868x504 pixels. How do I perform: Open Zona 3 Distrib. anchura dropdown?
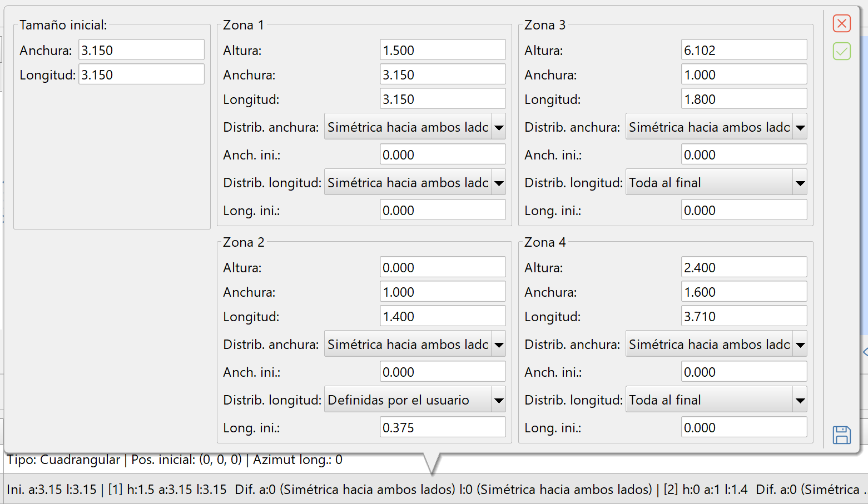(716, 127)
